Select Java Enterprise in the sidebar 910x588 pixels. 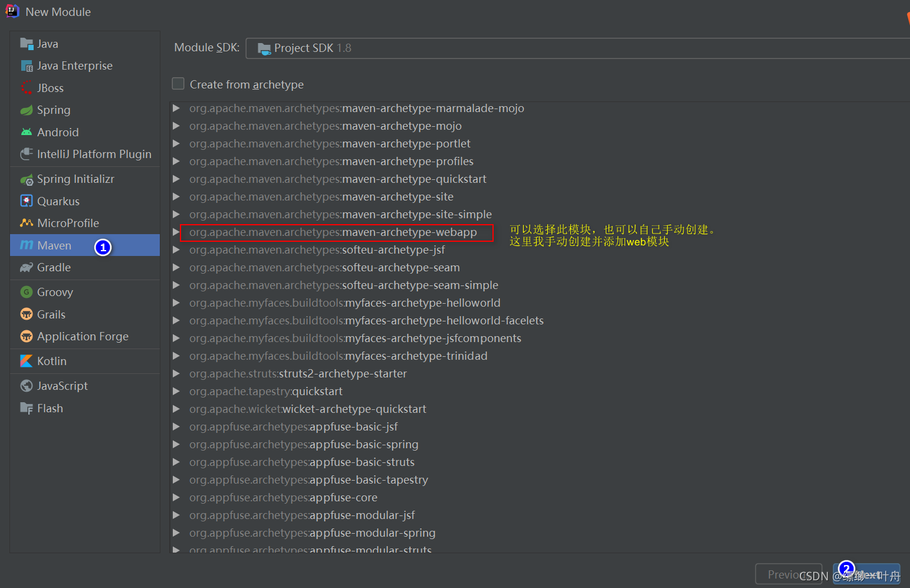click(85, 65)
